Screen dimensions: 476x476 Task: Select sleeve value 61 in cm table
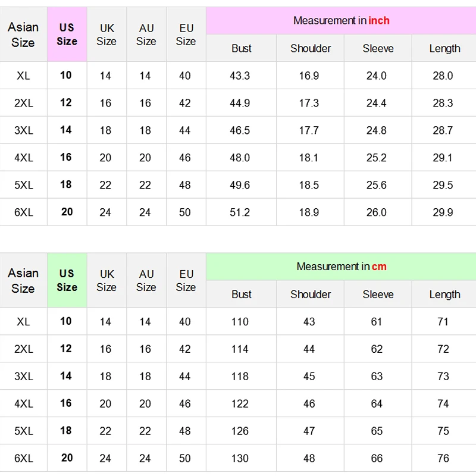(377, 321)
